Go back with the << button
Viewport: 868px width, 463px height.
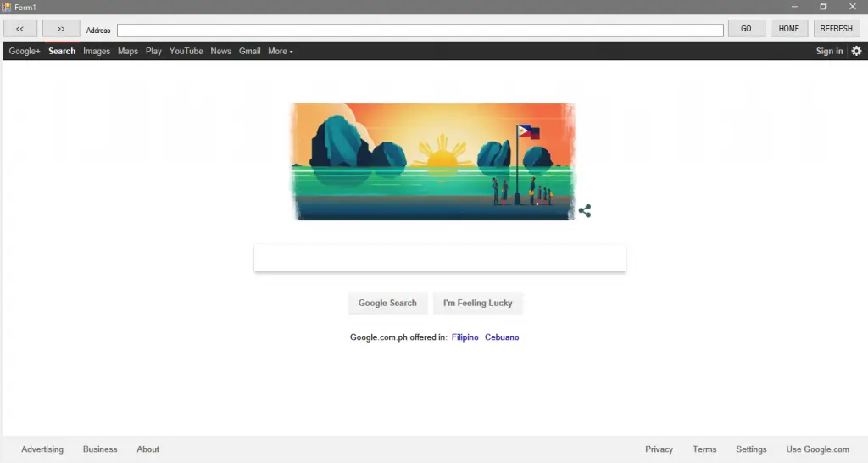(20, 29)
